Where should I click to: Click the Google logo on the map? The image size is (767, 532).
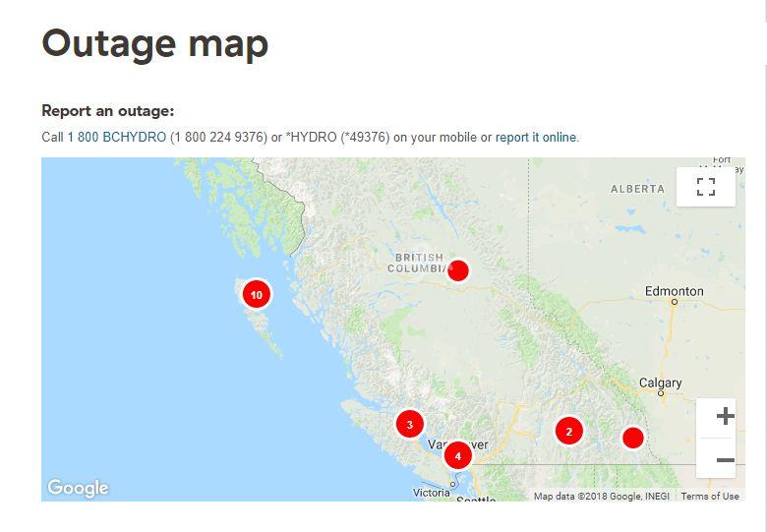click(78, 488)
